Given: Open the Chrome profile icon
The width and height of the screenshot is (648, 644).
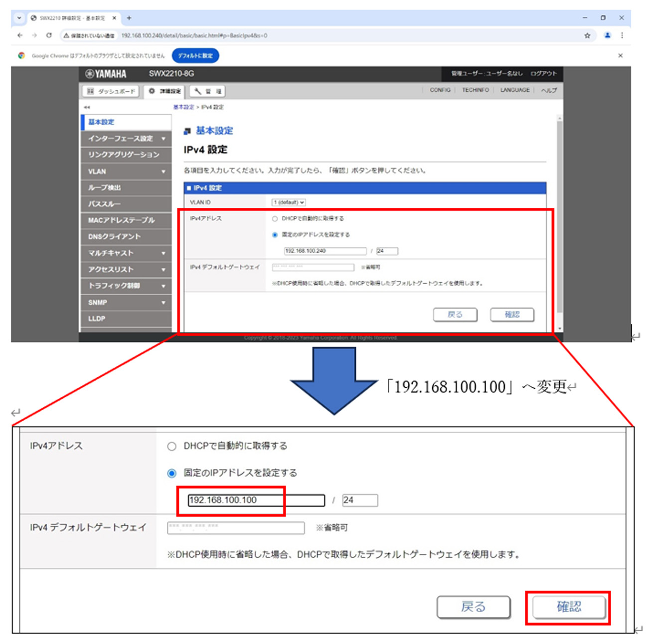Looking at the screenshot, I should click(607, 35).
